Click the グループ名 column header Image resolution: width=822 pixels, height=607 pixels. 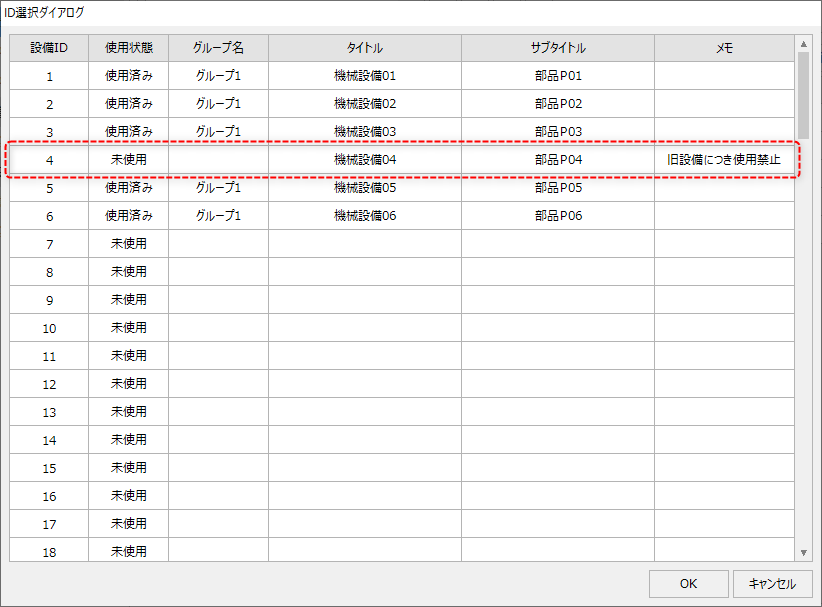pyautogui.click(x=217, y=46)
